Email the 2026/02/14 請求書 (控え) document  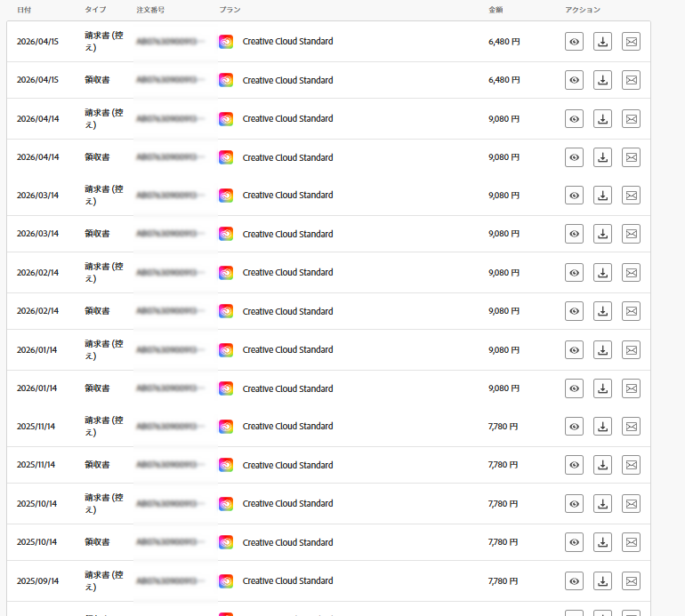[632, 272]
